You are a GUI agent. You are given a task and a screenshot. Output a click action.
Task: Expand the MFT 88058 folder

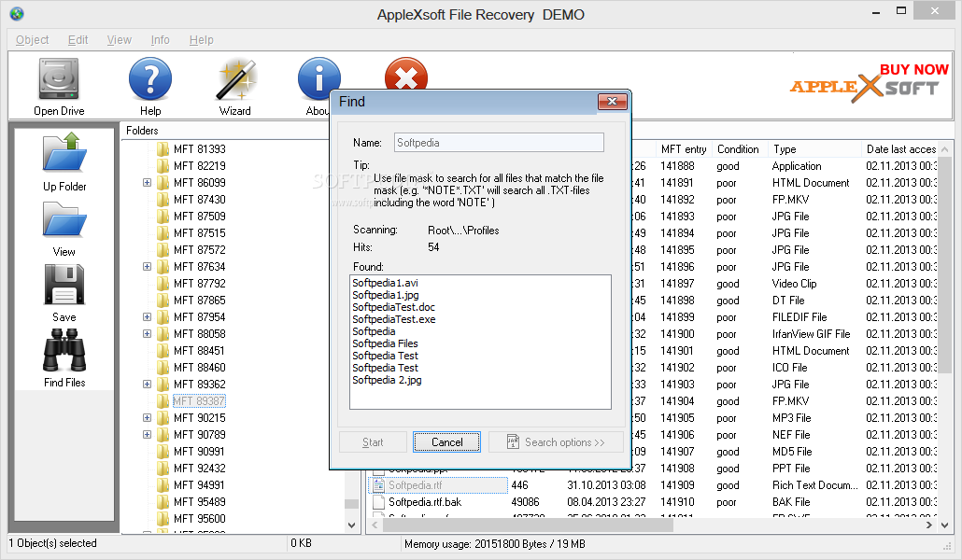[147, 334]
